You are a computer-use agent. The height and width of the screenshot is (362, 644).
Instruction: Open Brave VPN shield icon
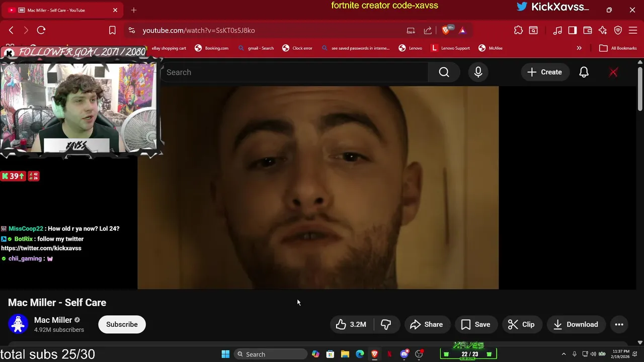[618, 30]
